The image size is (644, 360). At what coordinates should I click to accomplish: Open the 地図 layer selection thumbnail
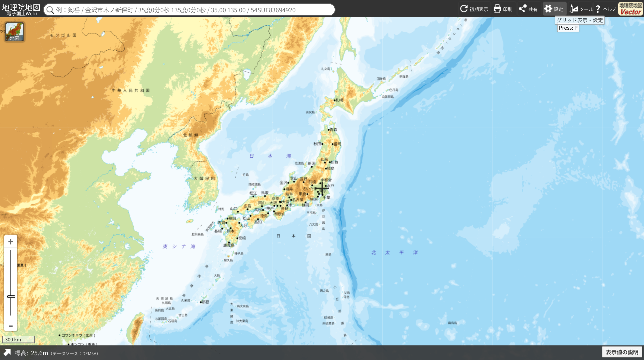point(15,32)
